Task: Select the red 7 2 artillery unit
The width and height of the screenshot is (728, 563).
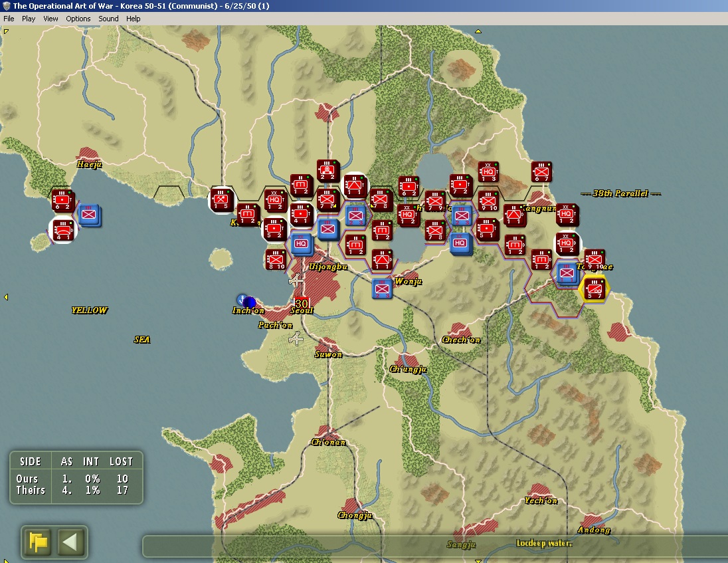Action: [x=460, y=185]
